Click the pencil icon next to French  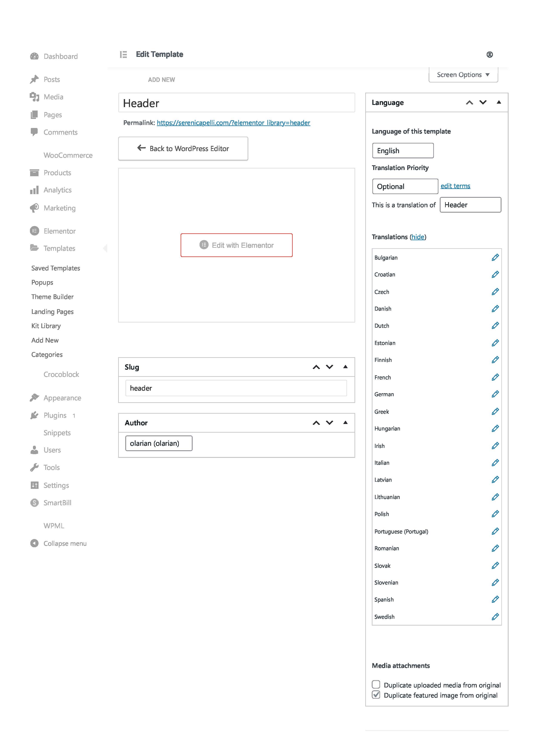[495, 377]
